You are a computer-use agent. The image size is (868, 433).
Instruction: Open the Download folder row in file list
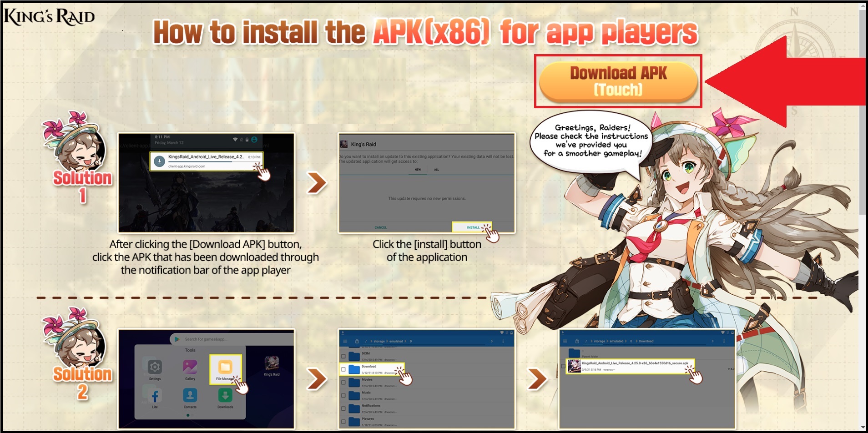click(x=372, y=369)
